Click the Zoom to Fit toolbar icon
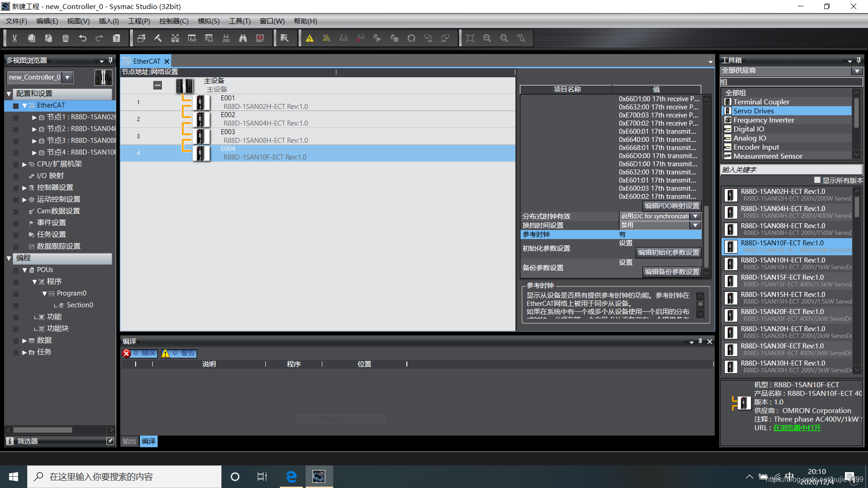 point(470,38)
